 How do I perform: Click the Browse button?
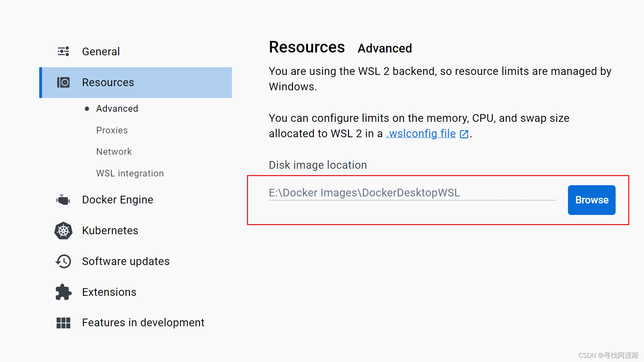(x=591, y=200)
